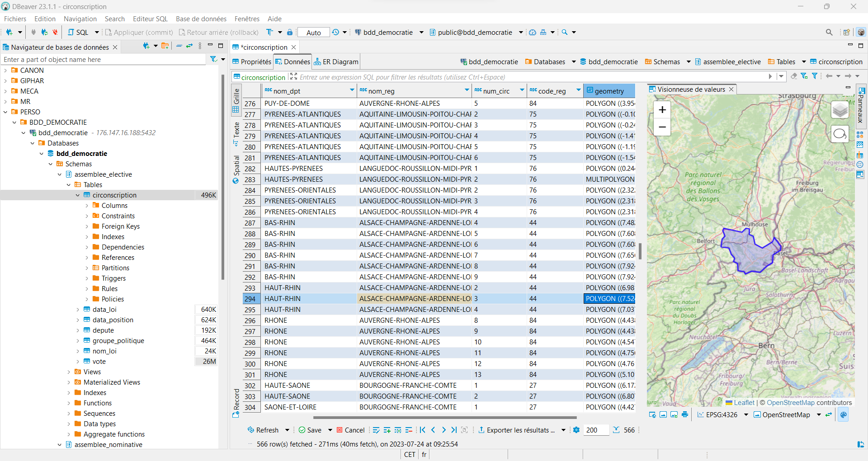Click the OpenStreetMap attribution link
The height and width of the screenshot is (461, 868).
pyautogui.click(x=790, y=403)
